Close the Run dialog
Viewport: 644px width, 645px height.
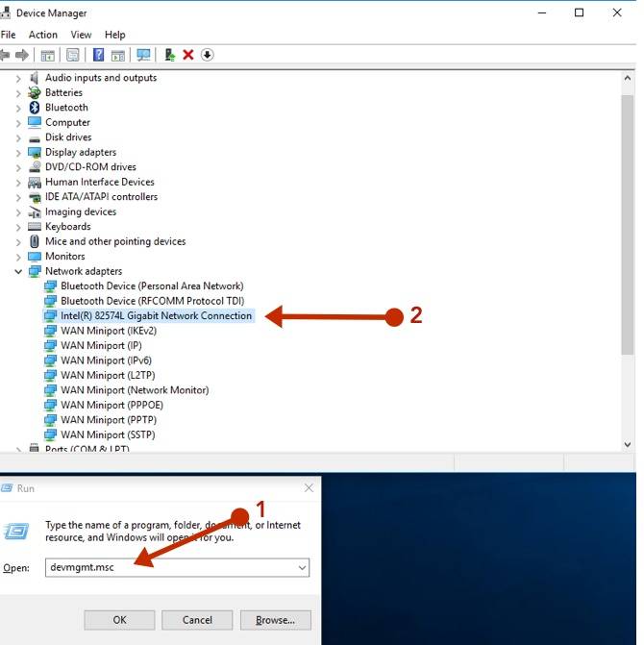click(309, 488)
